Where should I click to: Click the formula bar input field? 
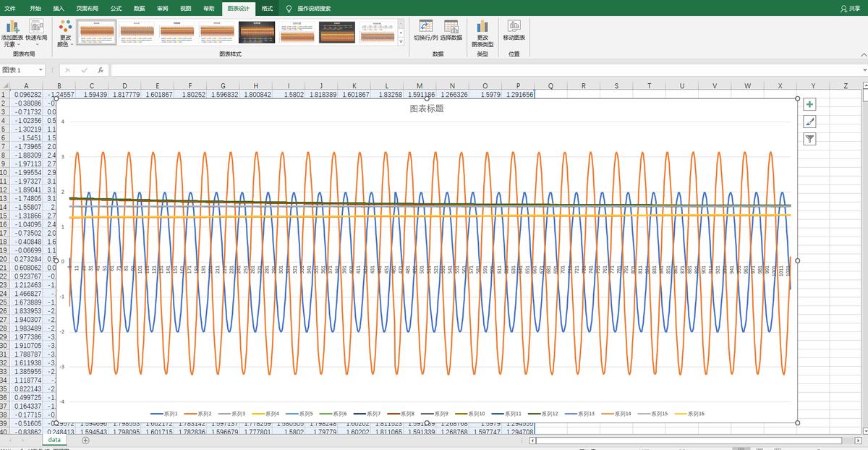coord(434,70)
